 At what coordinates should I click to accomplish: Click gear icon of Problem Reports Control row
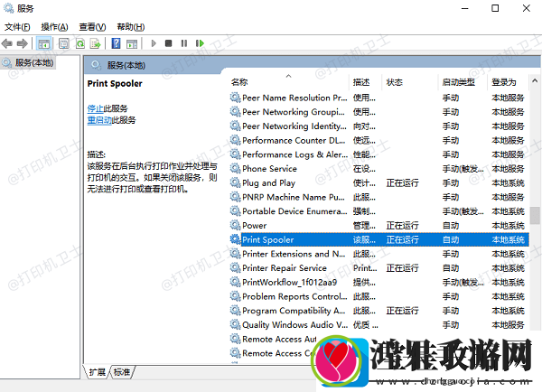(235, 296)
